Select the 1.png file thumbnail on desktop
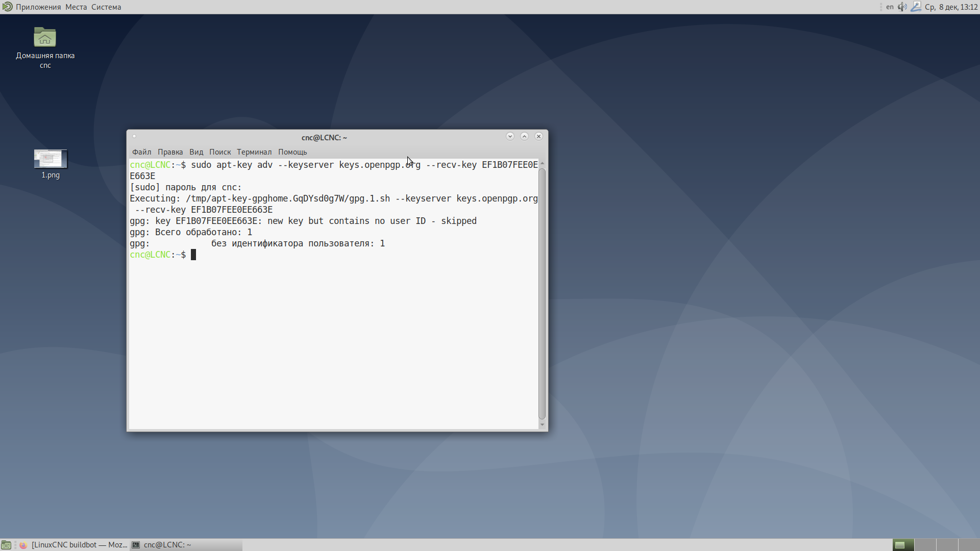This screenshot has height=551, width=980. (51, 159)
